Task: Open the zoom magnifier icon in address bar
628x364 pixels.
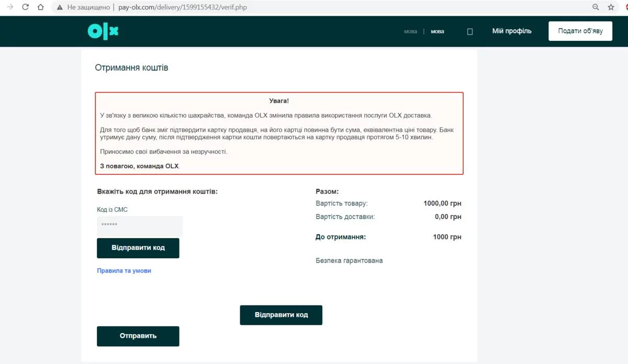Action: click(596, 7)
